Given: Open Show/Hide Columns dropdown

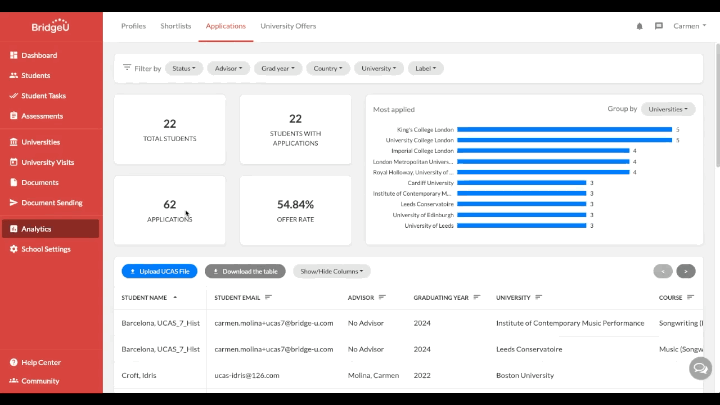Looking at the screenshot, I should 332,271.
